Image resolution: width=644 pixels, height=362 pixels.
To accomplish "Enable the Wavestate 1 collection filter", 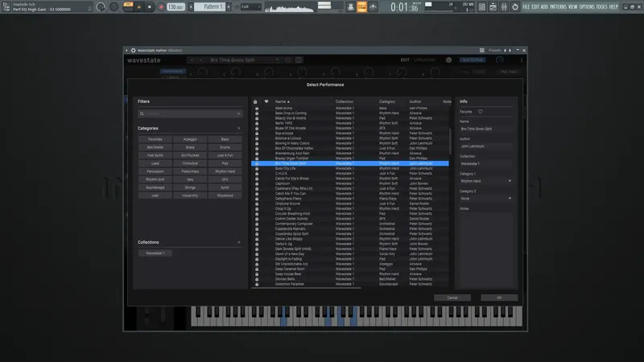I will (x=155, y=253).
